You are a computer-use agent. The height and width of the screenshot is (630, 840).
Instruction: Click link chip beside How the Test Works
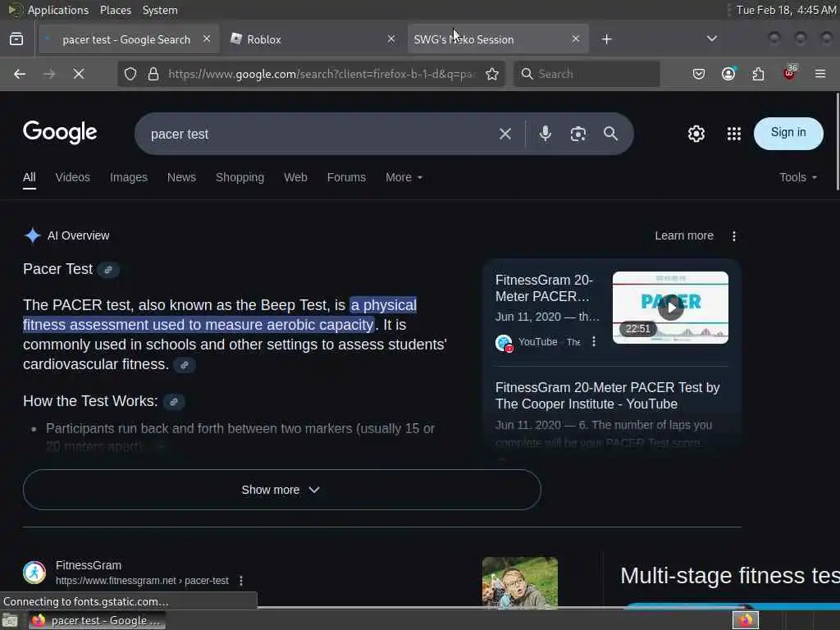174,402
